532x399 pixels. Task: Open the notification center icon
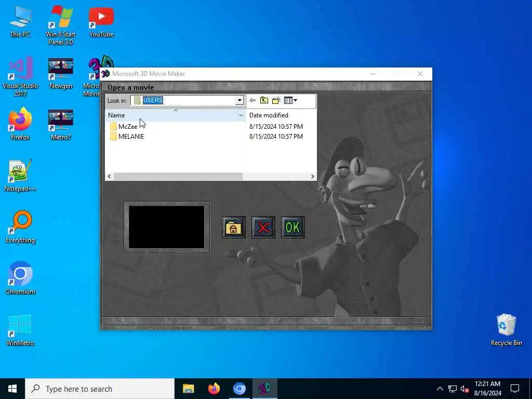(x=515, y=389)
